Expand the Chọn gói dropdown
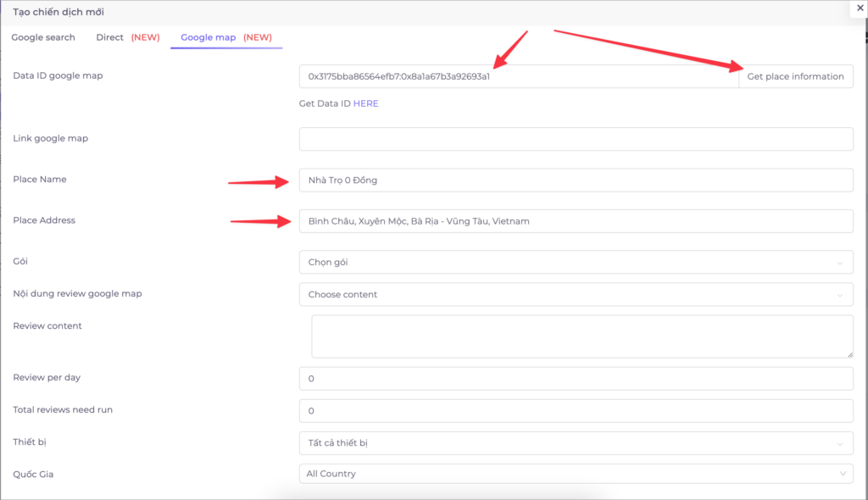868x500 pixels. pyautogui.click(x=576, y=262)
